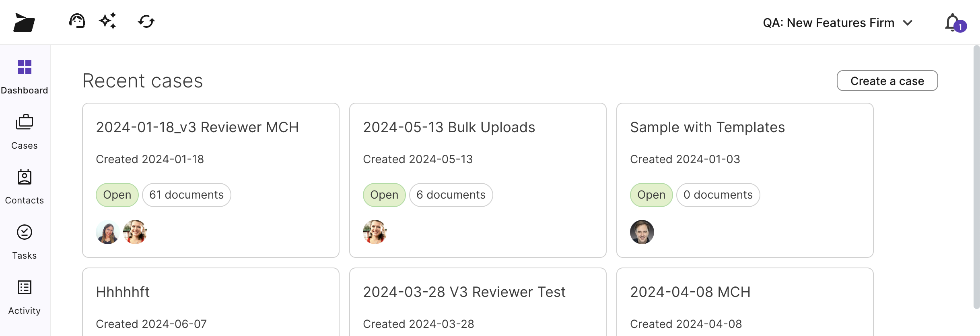Viewport: 980px width, 336px height.
Task: Open the Sample with Templates case
Action: (707, 127)
